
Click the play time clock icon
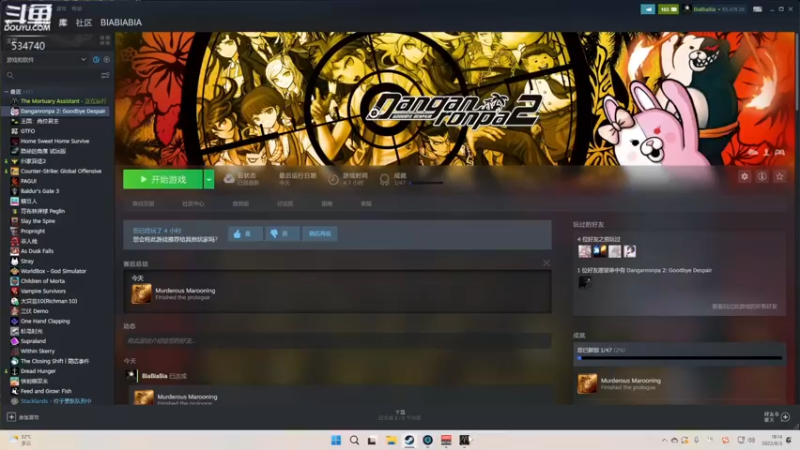(x=333, y=179)
